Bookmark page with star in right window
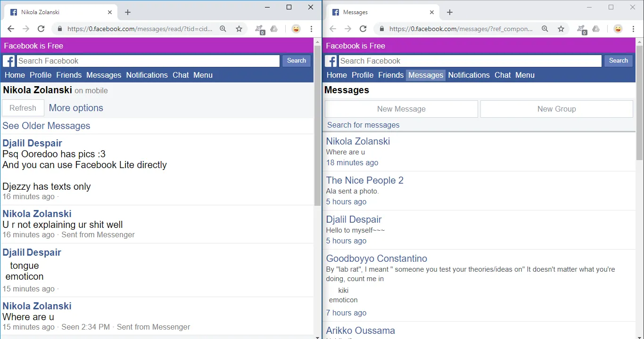The height and width of the screenshot is (339, 644). point(561,29)
